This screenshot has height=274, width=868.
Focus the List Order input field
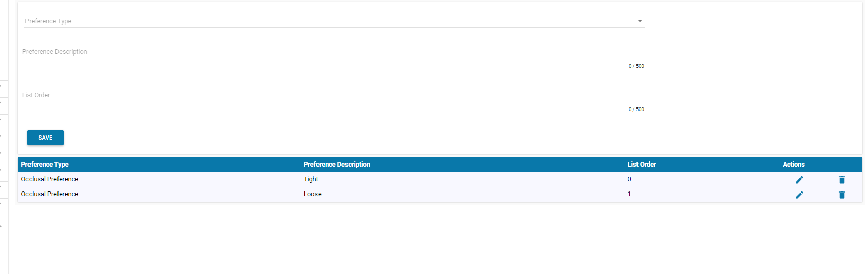pos(334,95)
